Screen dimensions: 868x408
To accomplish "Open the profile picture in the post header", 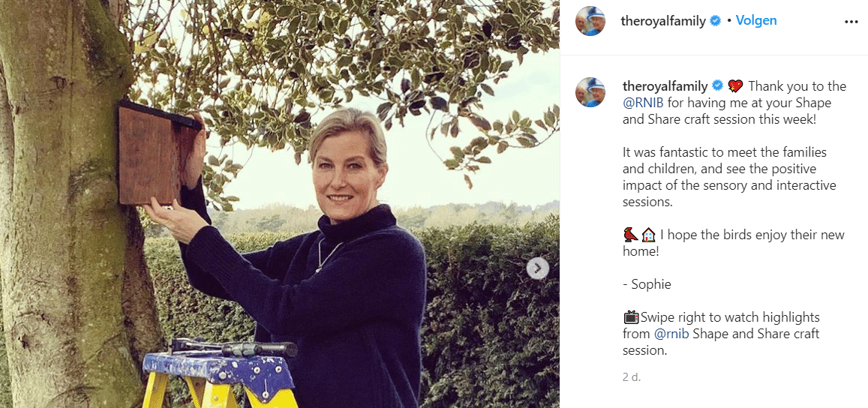I will 590,21.
